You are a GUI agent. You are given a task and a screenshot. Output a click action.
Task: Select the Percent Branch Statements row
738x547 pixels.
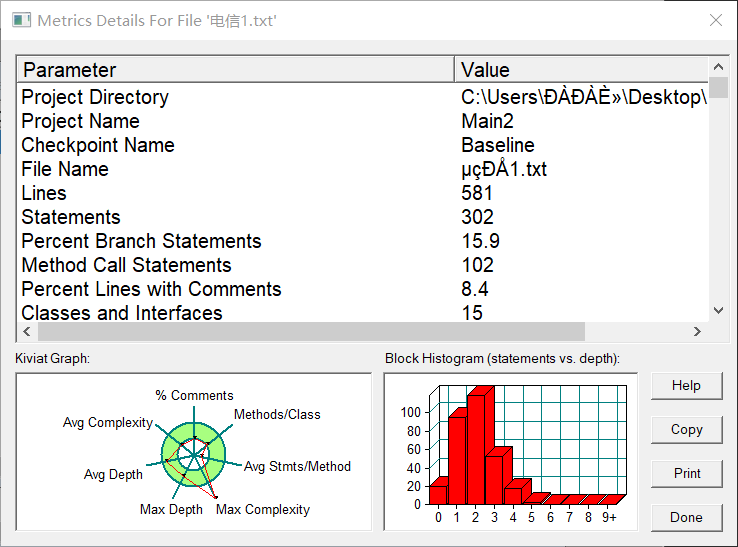(362, 241)
